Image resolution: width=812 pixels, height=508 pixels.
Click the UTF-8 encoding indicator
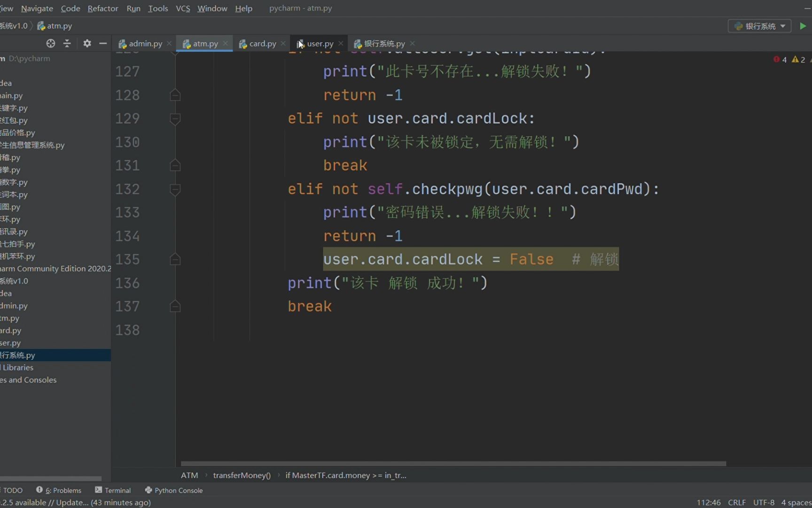click(764, 502)
